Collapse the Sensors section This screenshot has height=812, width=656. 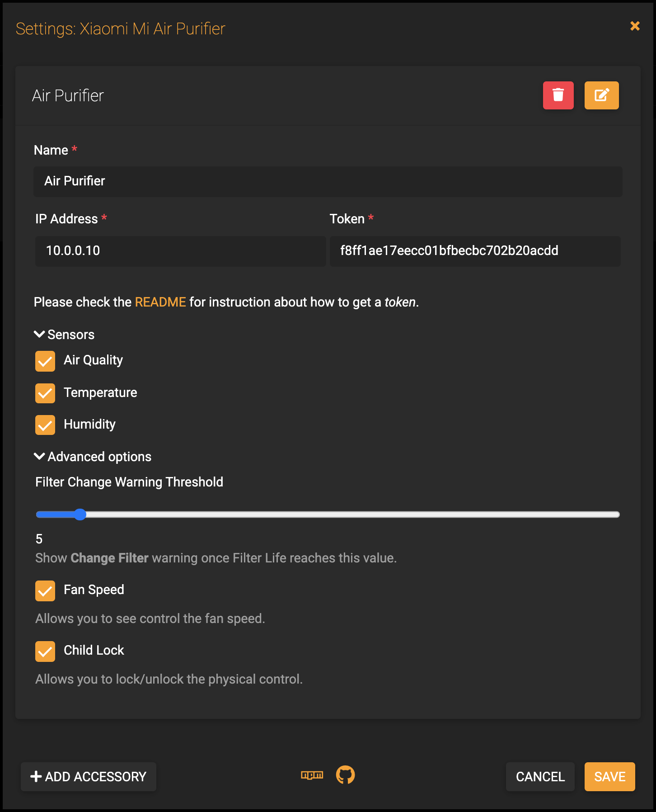(x=64, y=335)
